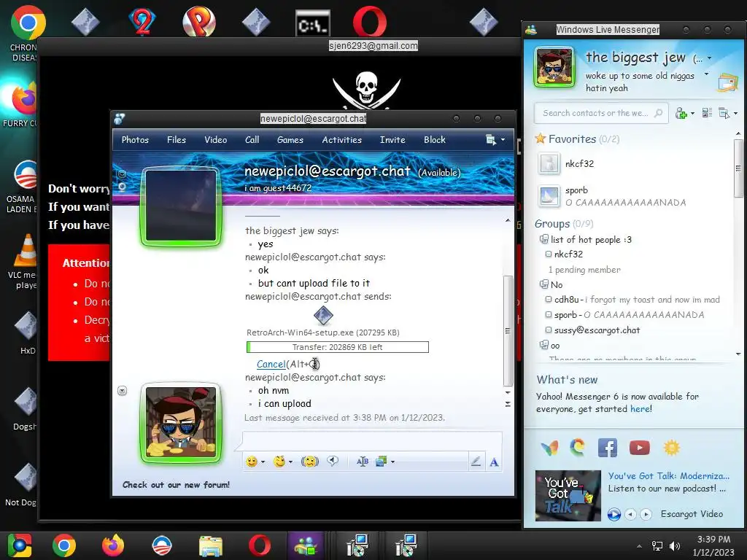Select the blue A text mode icon

pyautogui.click(x=494, y=462)
